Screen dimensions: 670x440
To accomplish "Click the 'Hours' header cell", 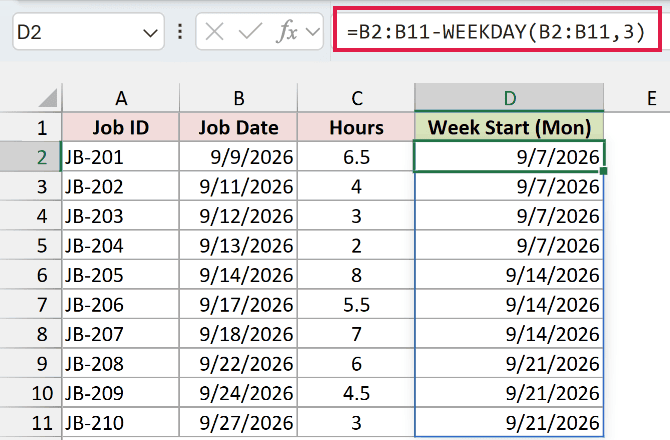I will [356, 127].
